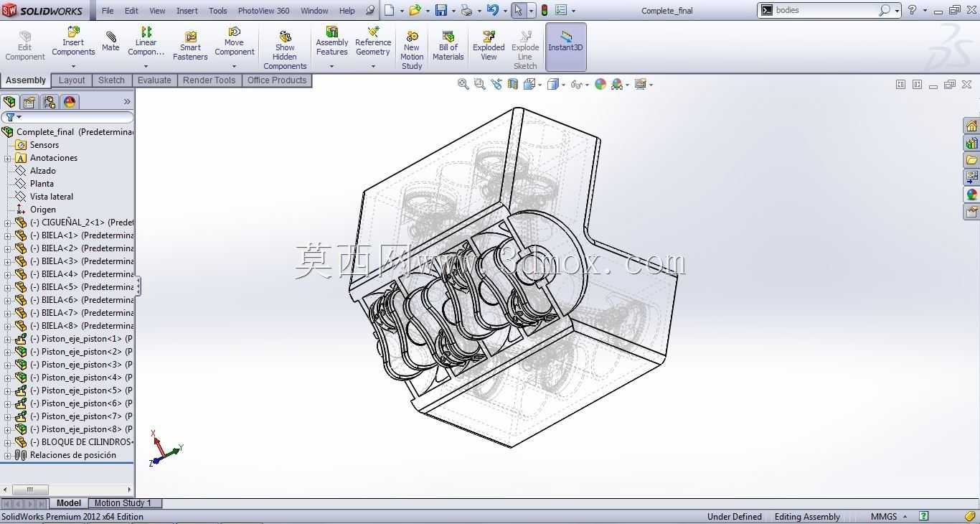The width and height of the screenshot is (980, 524).
Task: Start a New Motion Study
Action: point(412,49)
